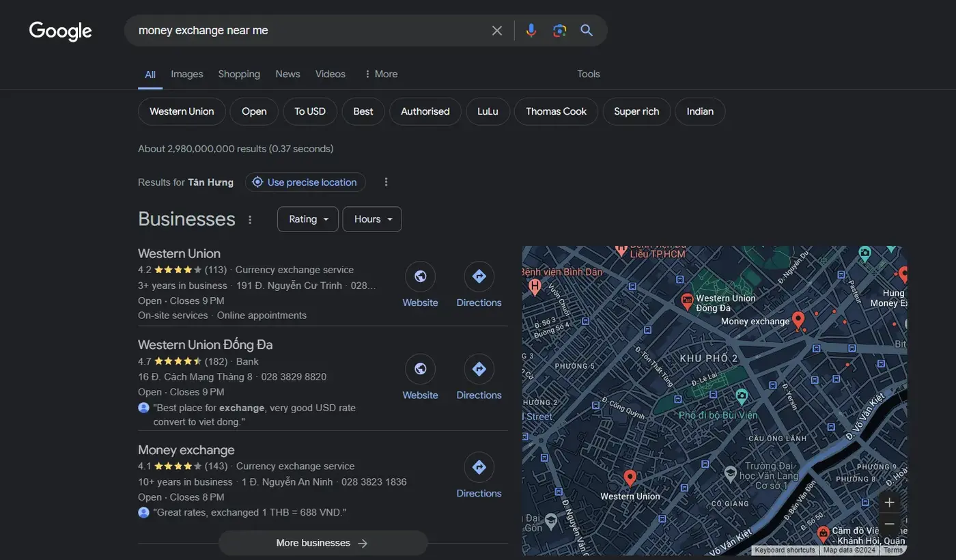Viewport: 956px width, 560px height.
Task: Clear the search box with the X icon
Action: click(497, 31)
